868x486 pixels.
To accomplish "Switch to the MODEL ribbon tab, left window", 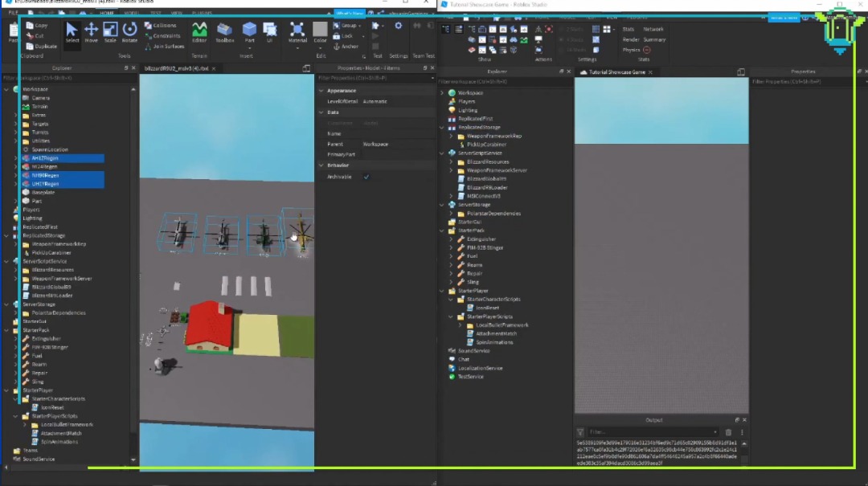I will (132, 13).
